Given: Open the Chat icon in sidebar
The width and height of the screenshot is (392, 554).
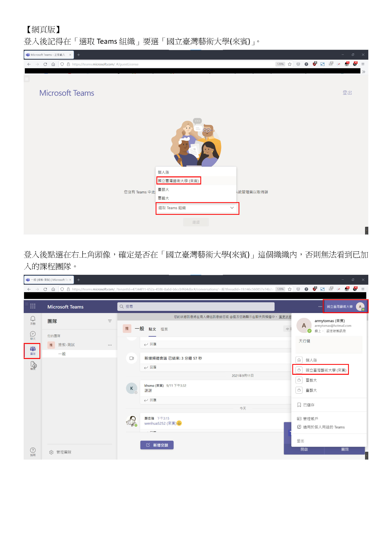Looking at the screenshot, I should coord(33,334).
